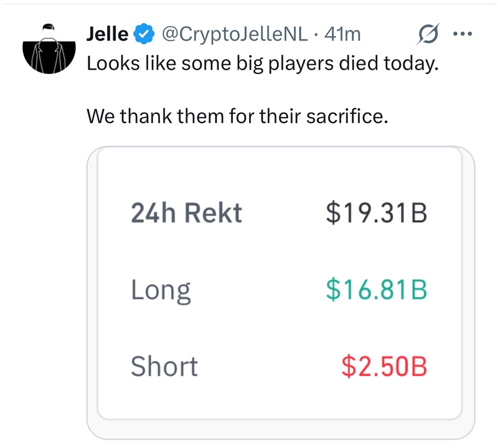
Task: Click the "Long" label in the image
Action: click(x=161, y=291)
